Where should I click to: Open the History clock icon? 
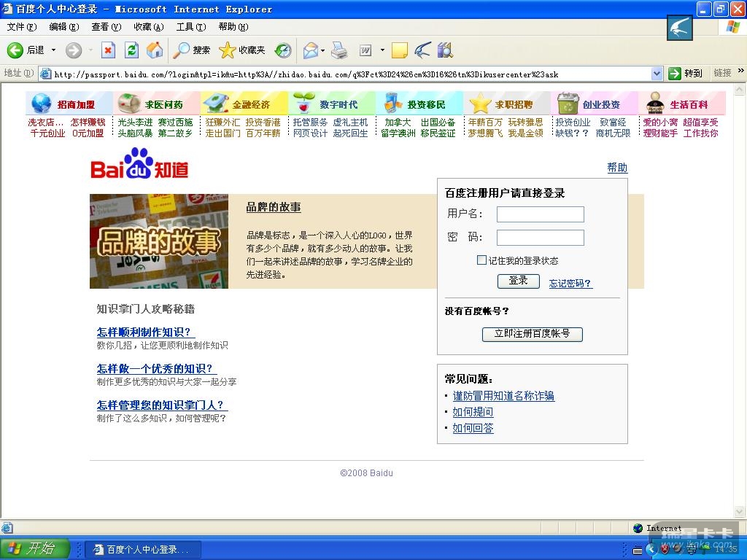284,50
